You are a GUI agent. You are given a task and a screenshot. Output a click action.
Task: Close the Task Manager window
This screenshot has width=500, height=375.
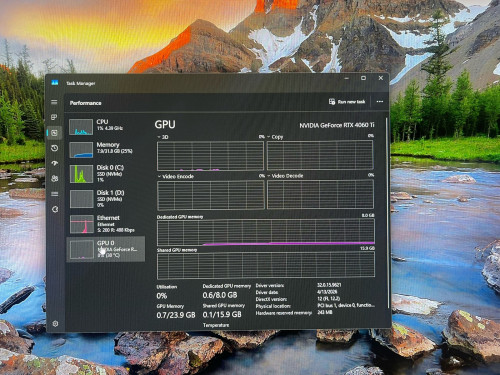click(x=381, y=78)
